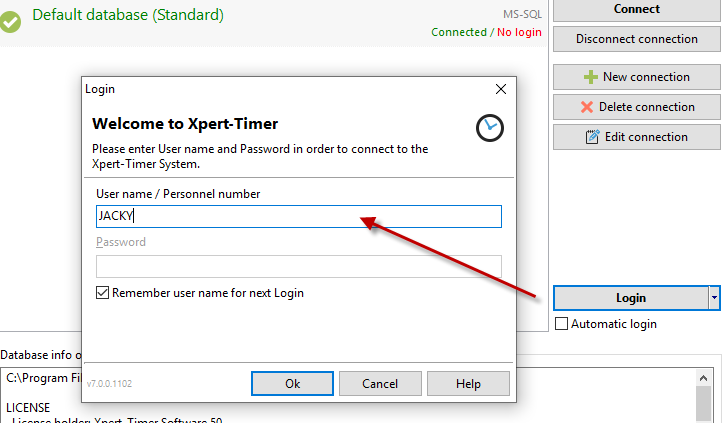725x423 pixels.
Task: Click the red No login status text
Action: pyautogui.click(x=519, y=32)
